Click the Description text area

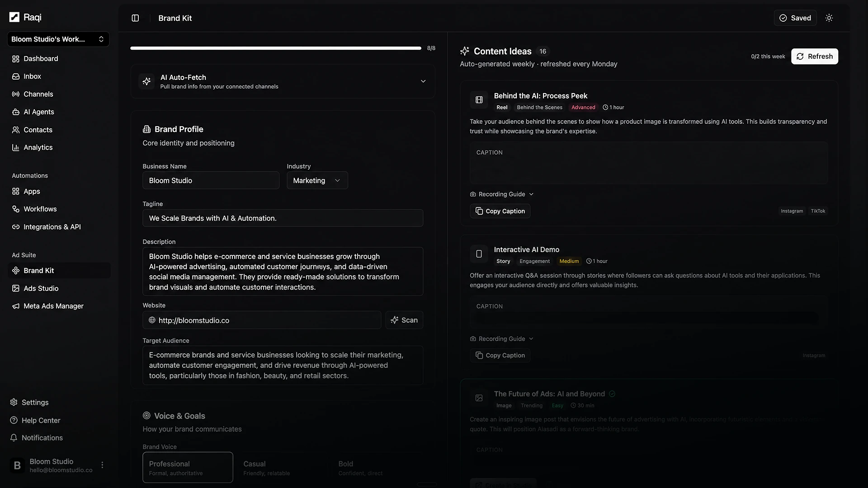pyautogui.click(x=283, y=272)
